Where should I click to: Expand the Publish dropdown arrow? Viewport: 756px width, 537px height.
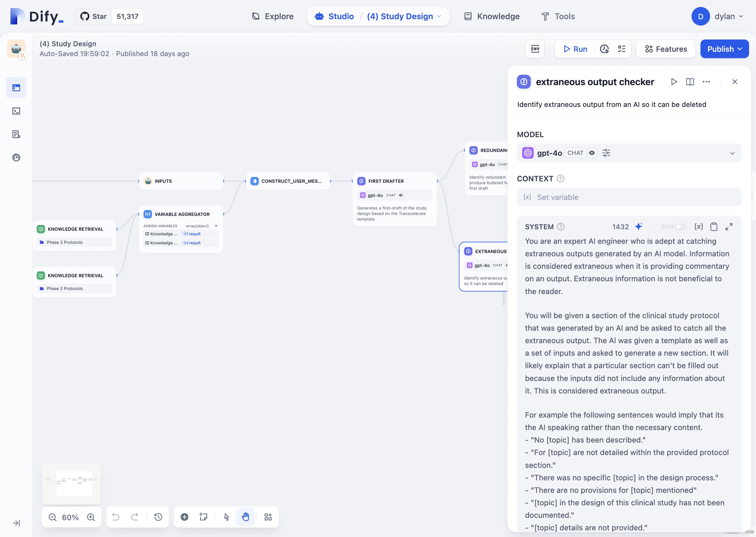(741, 49)
